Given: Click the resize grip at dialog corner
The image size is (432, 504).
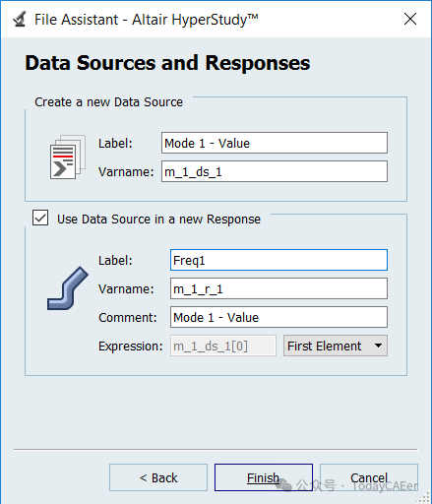Looking at the screenshot, I should (425, 497).
